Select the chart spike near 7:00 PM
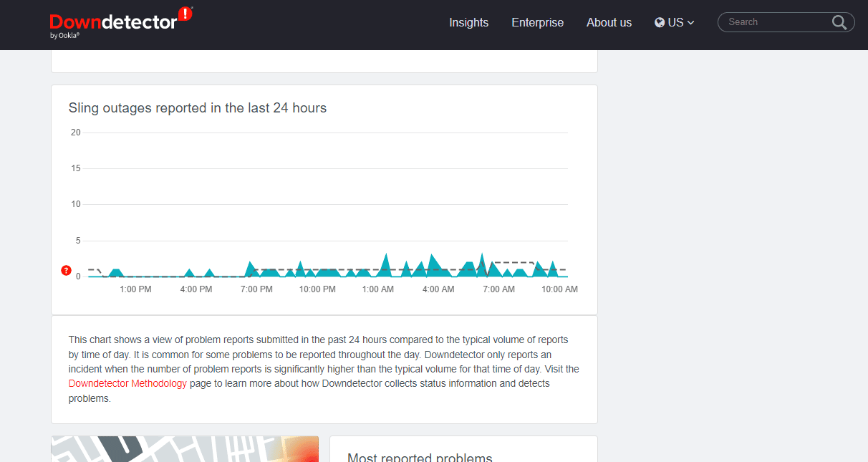The width and height of the screenshot is (868, 462). 250,266
